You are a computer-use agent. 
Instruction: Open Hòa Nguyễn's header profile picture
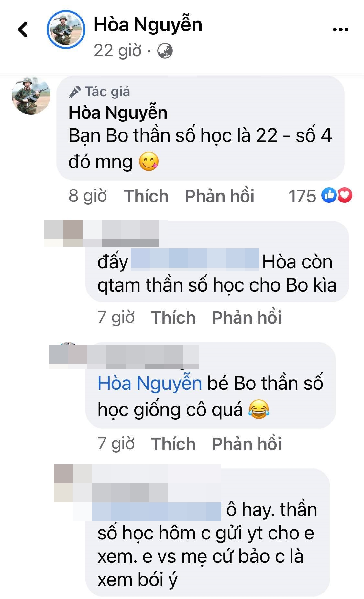click(66, 29)
